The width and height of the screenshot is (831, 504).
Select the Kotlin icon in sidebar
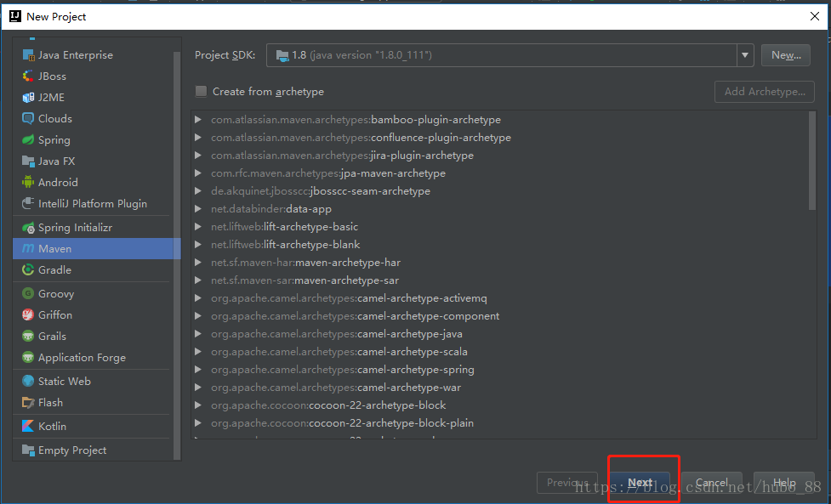[x=28, y=426]
